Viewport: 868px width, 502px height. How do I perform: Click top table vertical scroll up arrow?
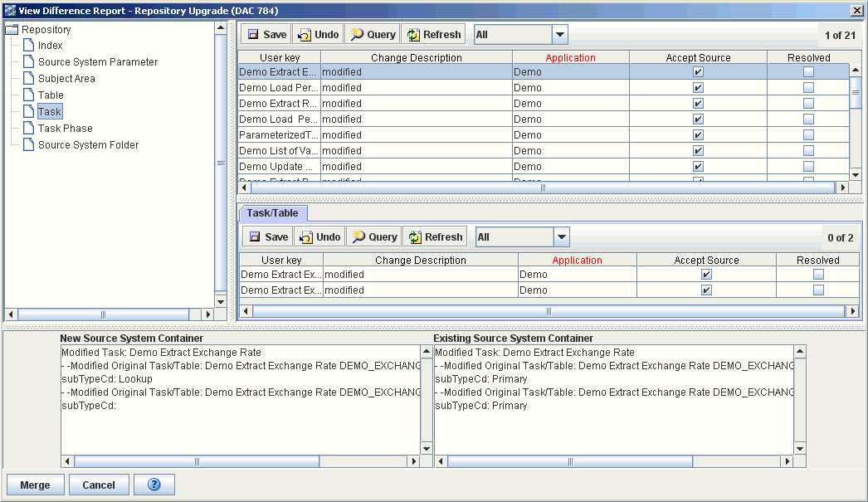click(x=856, y=71)
